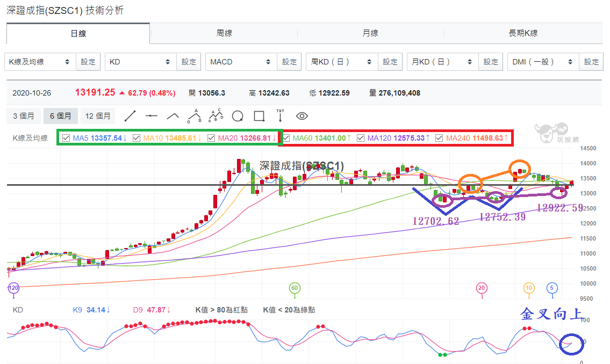Image resolution: width=610 pixels, height=364 pixels.
Task: Click 設定 button next to 周KD(日)
Action: (x=390, y=62)
